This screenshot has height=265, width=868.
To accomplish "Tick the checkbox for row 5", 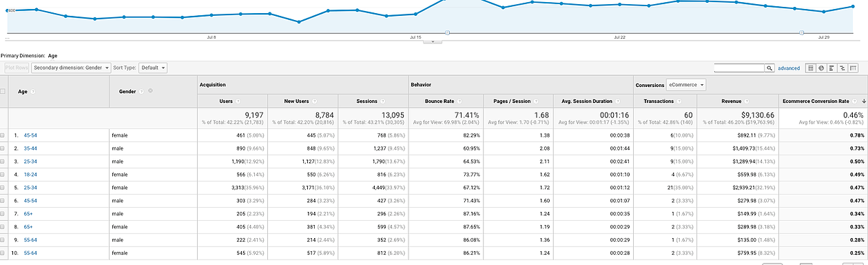I will [x=3, y=187].
